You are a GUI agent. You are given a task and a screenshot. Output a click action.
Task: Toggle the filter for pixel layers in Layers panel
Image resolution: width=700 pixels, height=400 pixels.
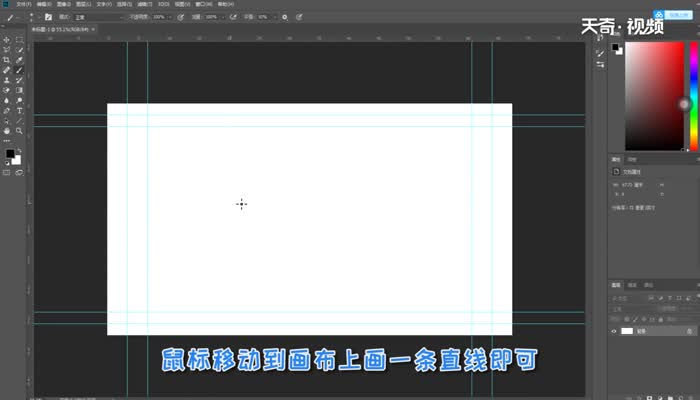point(651,298)
